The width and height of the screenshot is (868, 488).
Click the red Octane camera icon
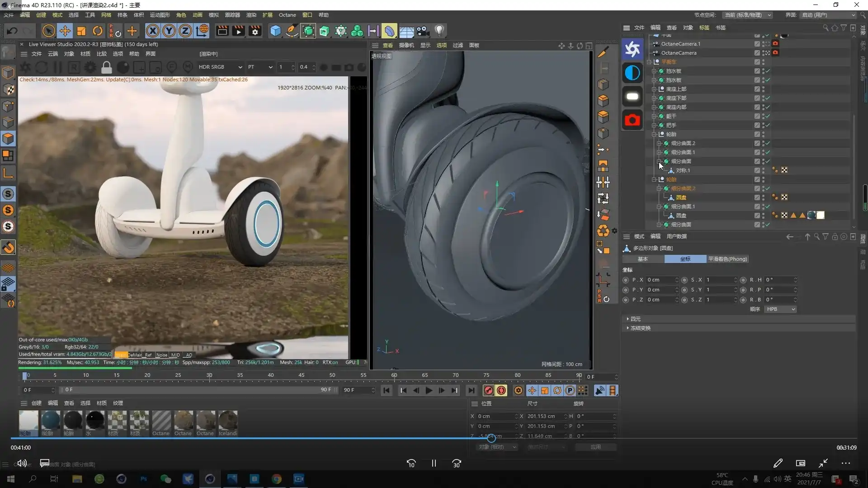click(632, 120)
